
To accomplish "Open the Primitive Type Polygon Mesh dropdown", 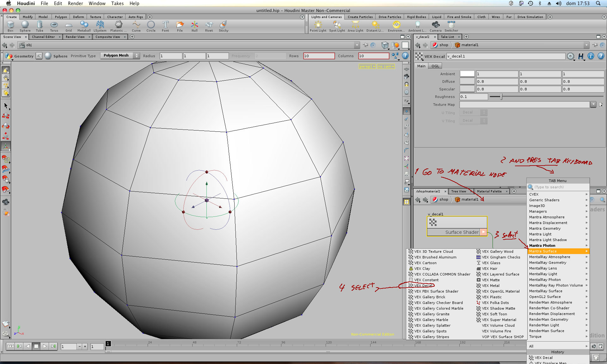I will pyautogui.click(x=120, y=56).
